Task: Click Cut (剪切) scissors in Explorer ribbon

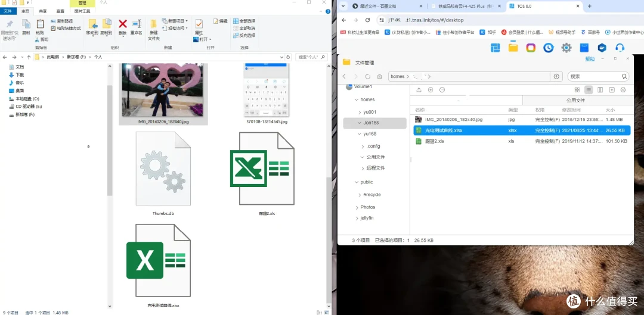Action: (42, 39)
